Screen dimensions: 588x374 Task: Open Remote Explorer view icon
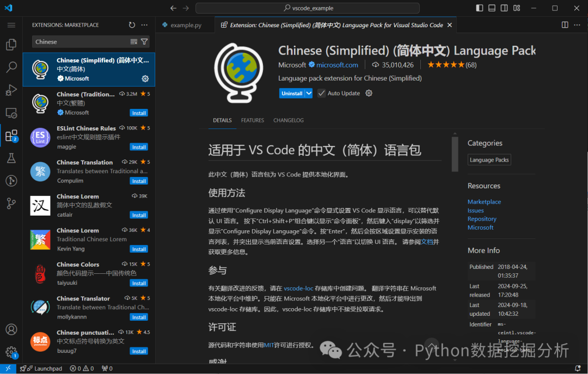(11, 113)
